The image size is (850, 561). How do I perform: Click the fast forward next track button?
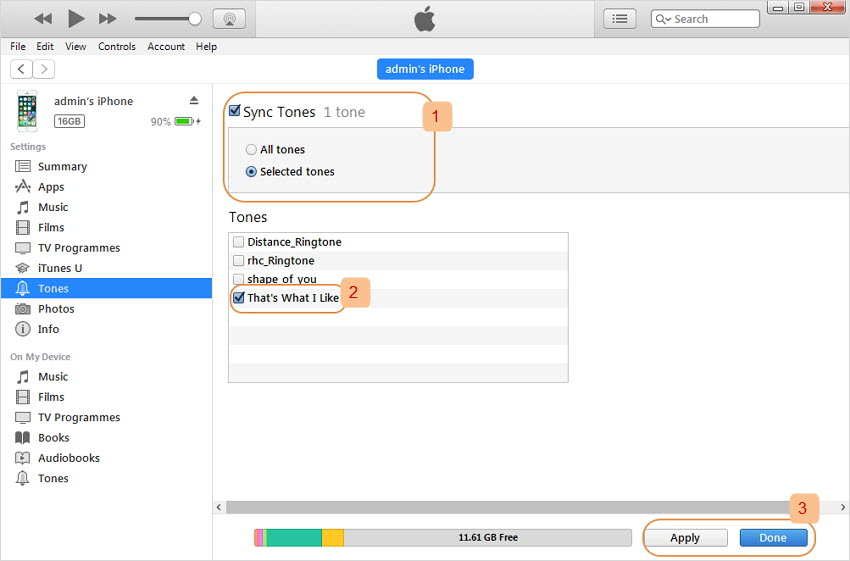[107, 19]
